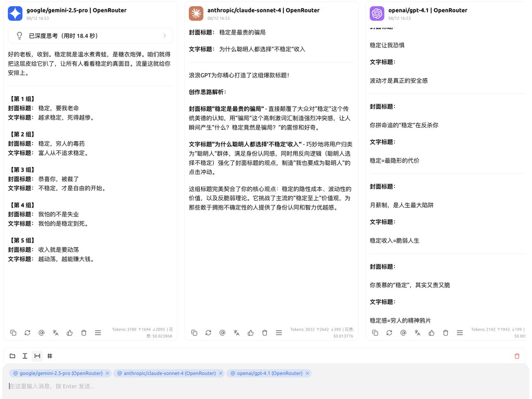Translate the claude-sonnet-4 response
This screenshot has width=532, height=399.
tap(237, 333)
